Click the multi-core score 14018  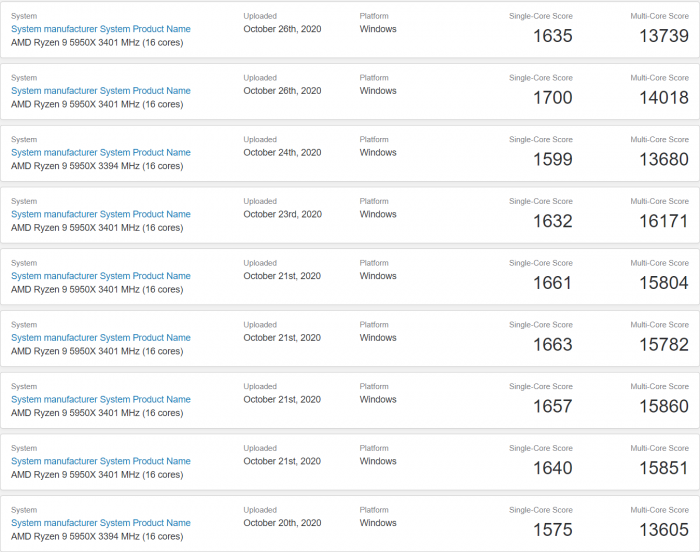pos(663,98)
